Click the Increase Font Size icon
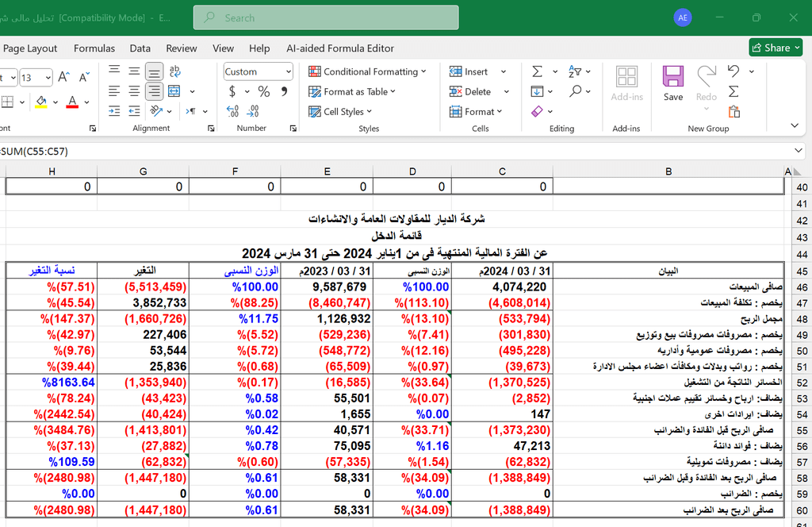 click(64, 77)
